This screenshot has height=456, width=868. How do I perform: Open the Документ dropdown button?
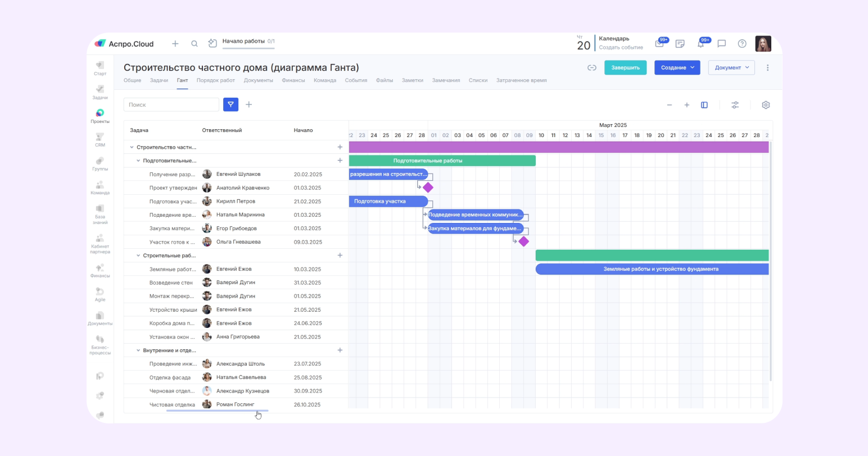pos(731,67)
